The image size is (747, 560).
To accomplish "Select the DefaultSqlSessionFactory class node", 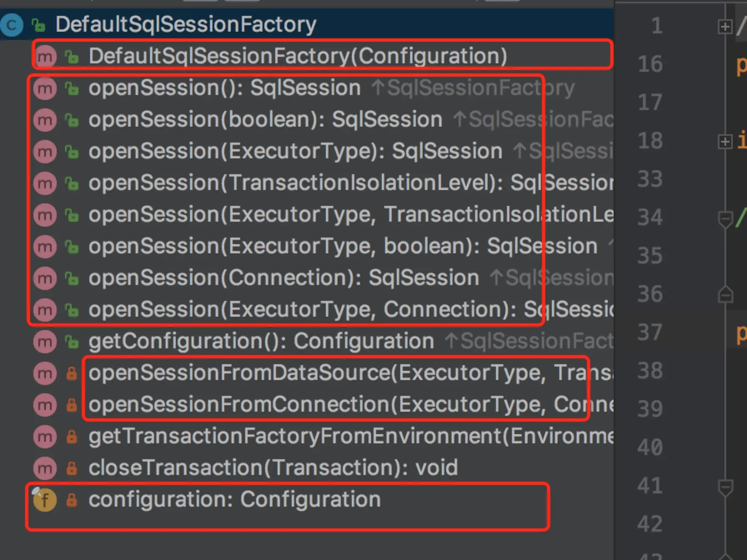I will pos(186,24).
